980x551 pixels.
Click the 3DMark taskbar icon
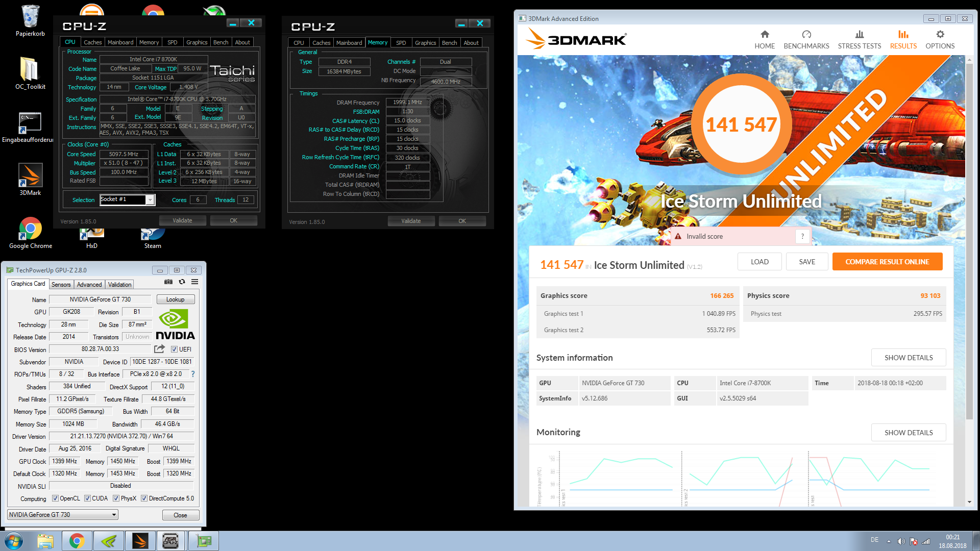pyautogui.click(x=140, y=541)
